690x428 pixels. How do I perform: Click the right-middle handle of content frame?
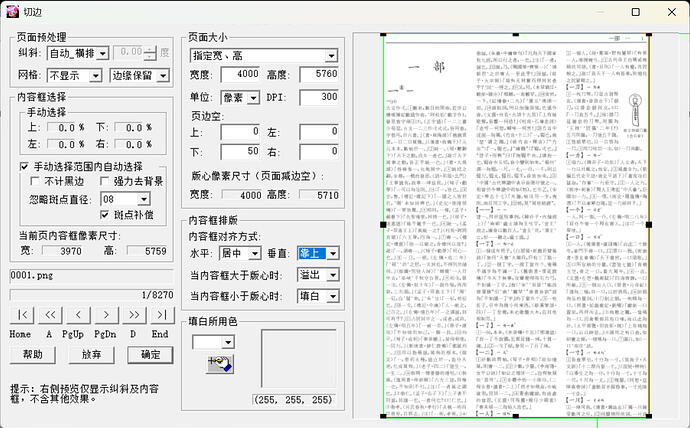pyautogui.click(x=649, y=225)
